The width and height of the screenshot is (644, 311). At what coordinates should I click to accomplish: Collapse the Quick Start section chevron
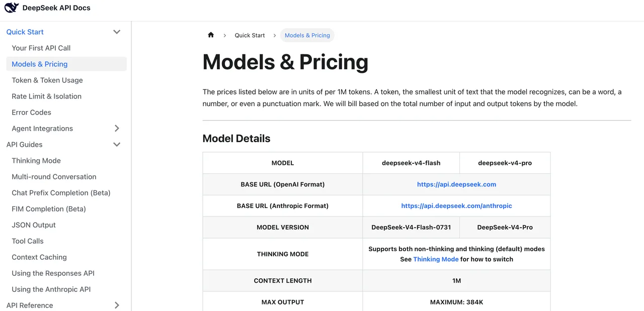click(x=117, y=32)
